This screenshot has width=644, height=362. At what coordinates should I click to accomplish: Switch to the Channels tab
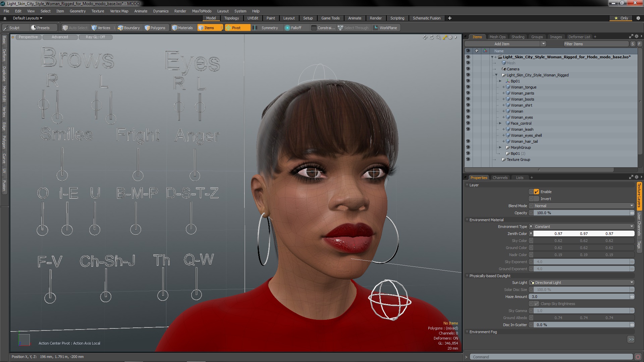coord(500,178)
